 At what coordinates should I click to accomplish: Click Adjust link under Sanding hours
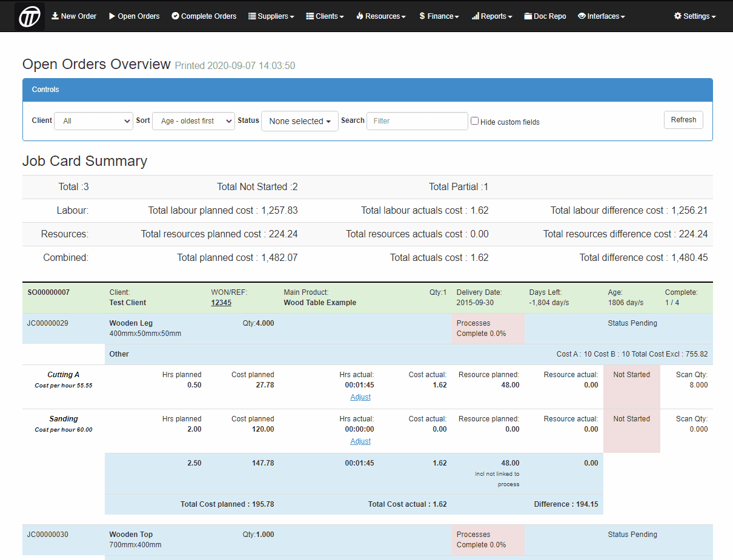coord(360,441)
